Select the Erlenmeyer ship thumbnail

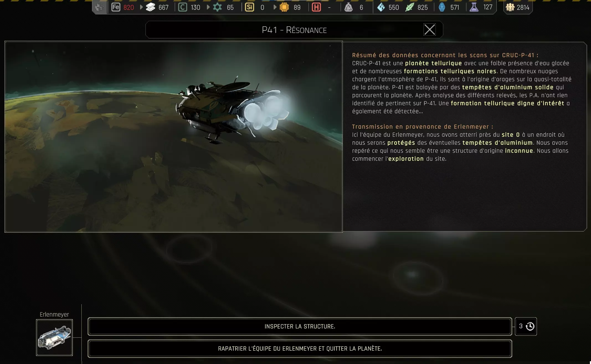[54, 337]
